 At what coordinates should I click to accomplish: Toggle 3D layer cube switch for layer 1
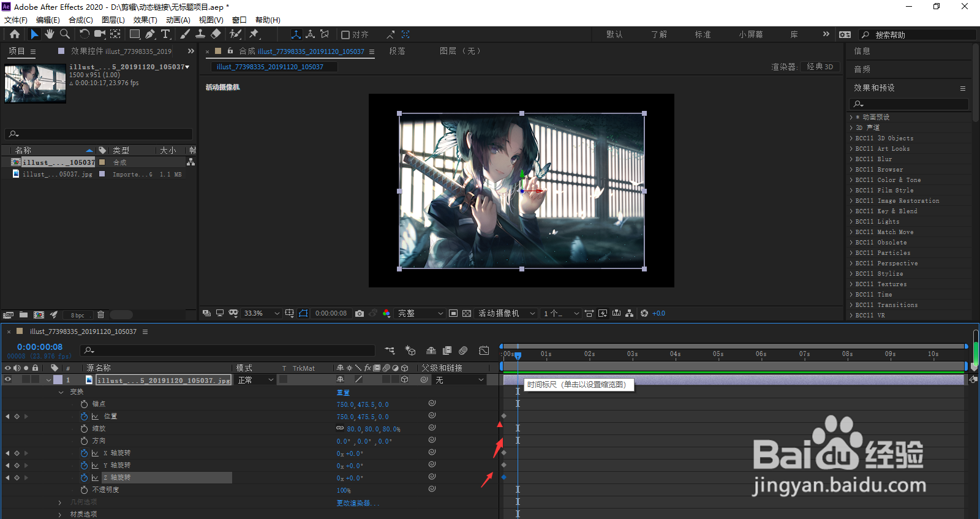405,380
